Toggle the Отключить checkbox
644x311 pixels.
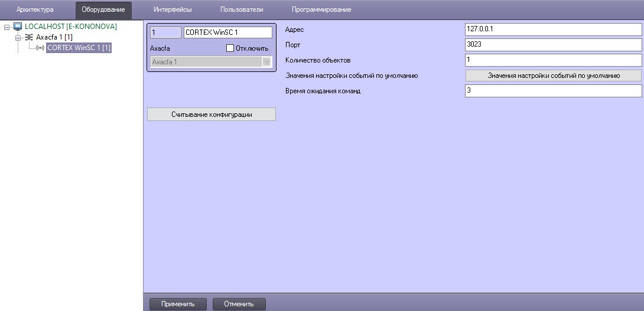coord(230,48)
